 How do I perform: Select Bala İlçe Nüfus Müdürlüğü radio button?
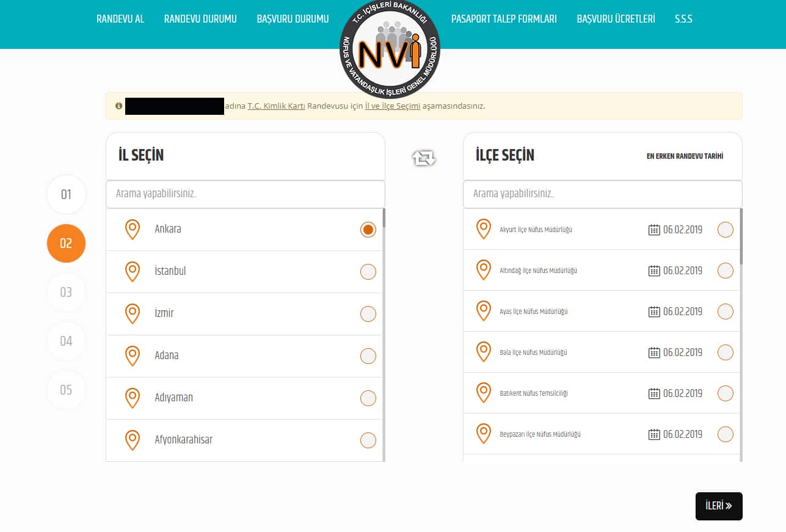[x=725, y=352]
